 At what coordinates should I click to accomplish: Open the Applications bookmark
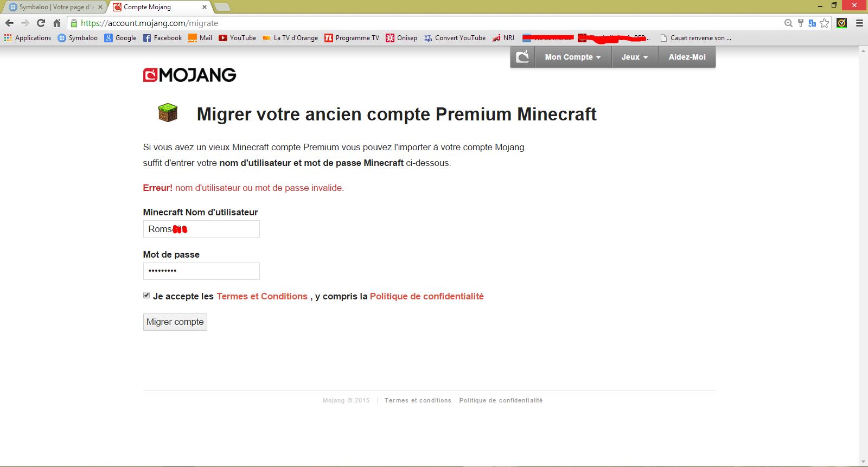point(28,38)
